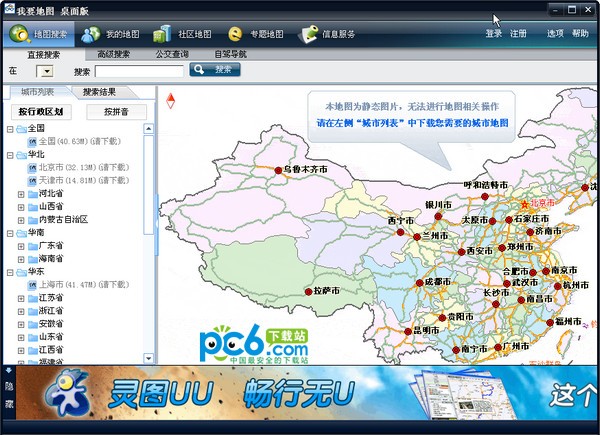Open 我的地图 via its people icon
600x435 pixels.
click(91, 33)
